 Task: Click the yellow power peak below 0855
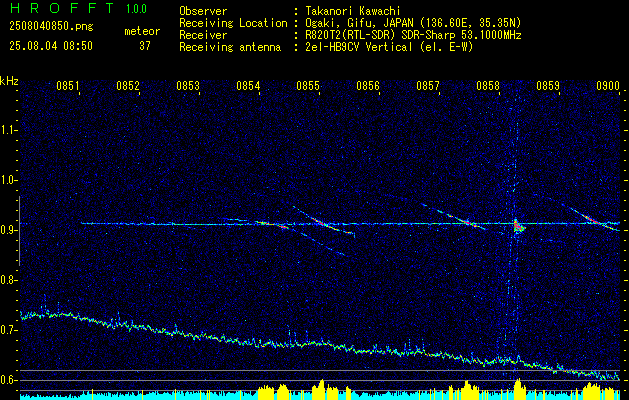[320, 388]
